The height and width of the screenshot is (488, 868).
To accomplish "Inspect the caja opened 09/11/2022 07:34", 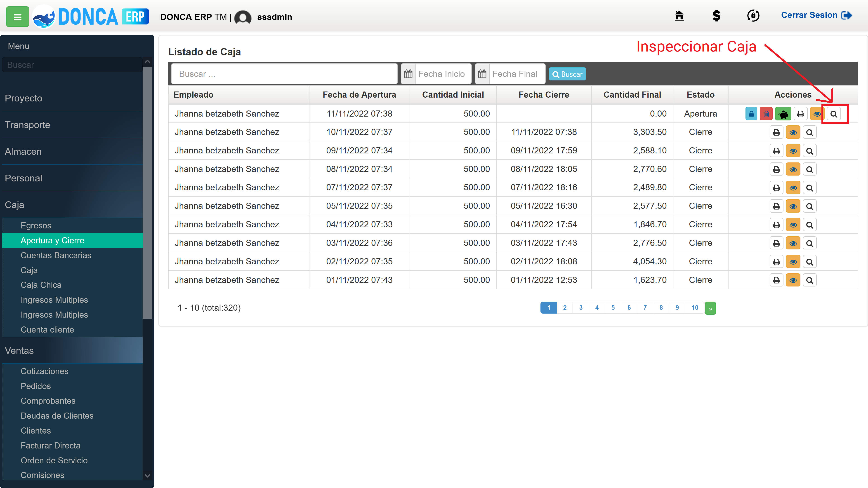I will click(809, 151).
